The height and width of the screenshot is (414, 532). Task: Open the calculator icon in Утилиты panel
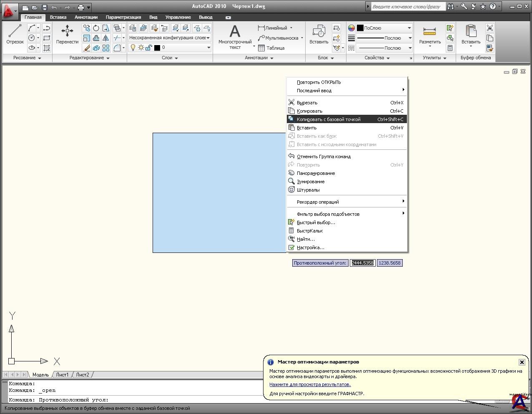click(x=450, y=48)
